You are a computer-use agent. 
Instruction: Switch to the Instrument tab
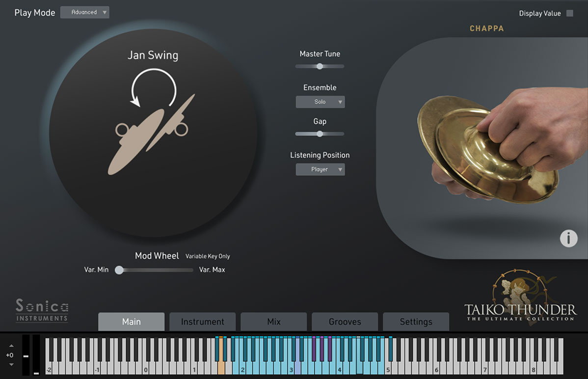(x=202, y=322)
